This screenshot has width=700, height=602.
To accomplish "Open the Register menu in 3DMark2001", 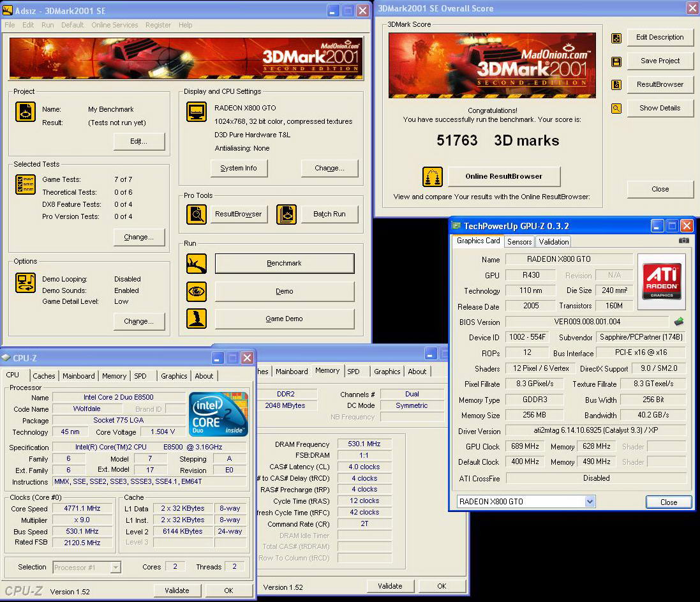I will [x=158, y=25].
